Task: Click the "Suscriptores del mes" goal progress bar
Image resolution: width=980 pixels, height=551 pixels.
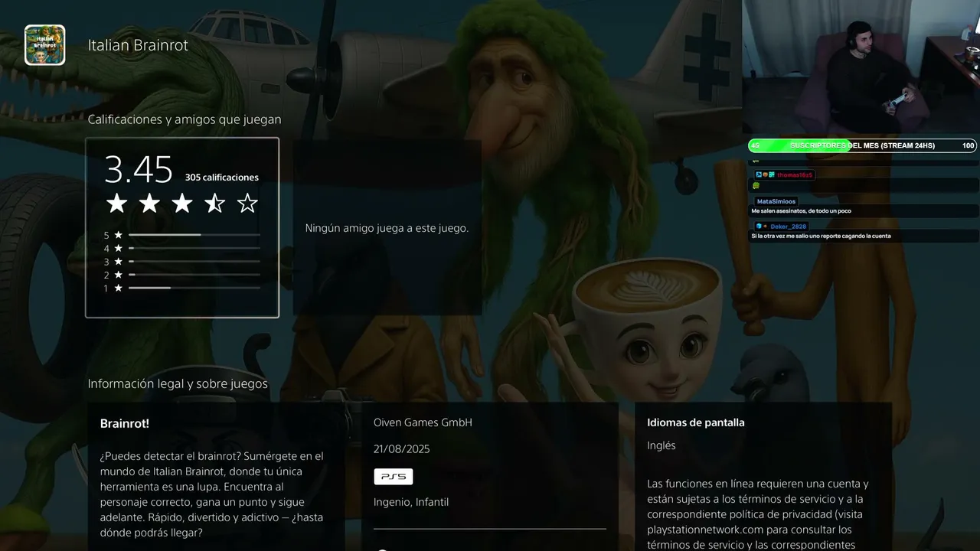Action: coord(862,145)
